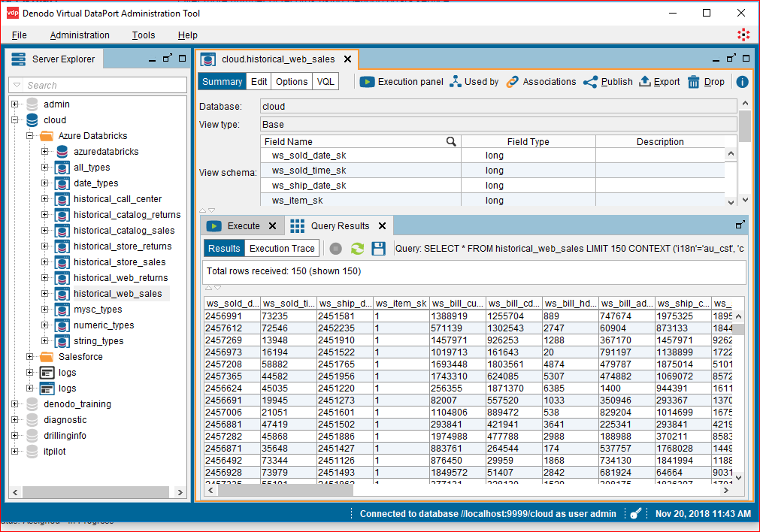Select historical_store_sales in the tree

(120, 262)
